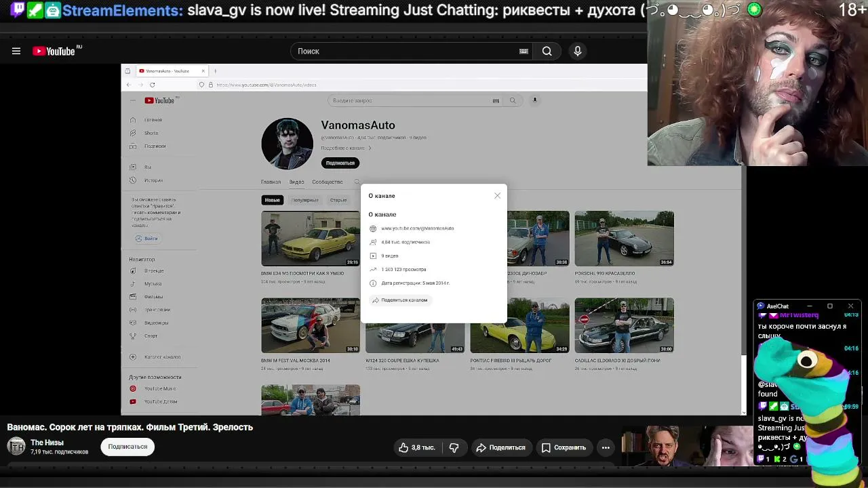Like the video with 3,8 тыс. likes
Viewport: 868px width, 488px height.
point(416,447)
